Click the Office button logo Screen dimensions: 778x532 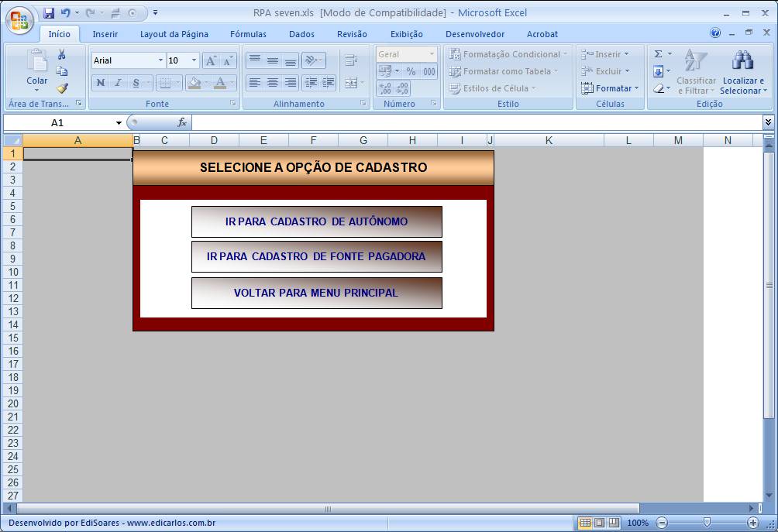coord(19,20)
